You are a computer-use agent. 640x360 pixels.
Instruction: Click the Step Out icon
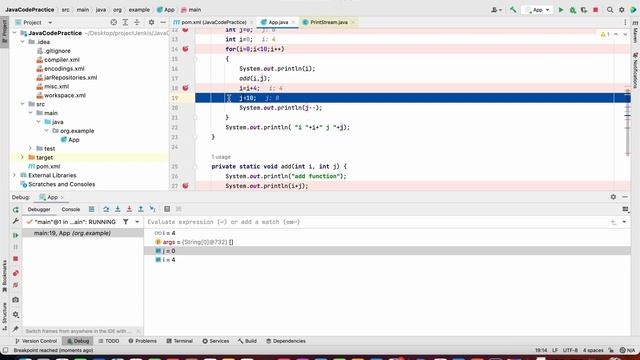click(x=141, y=209)
